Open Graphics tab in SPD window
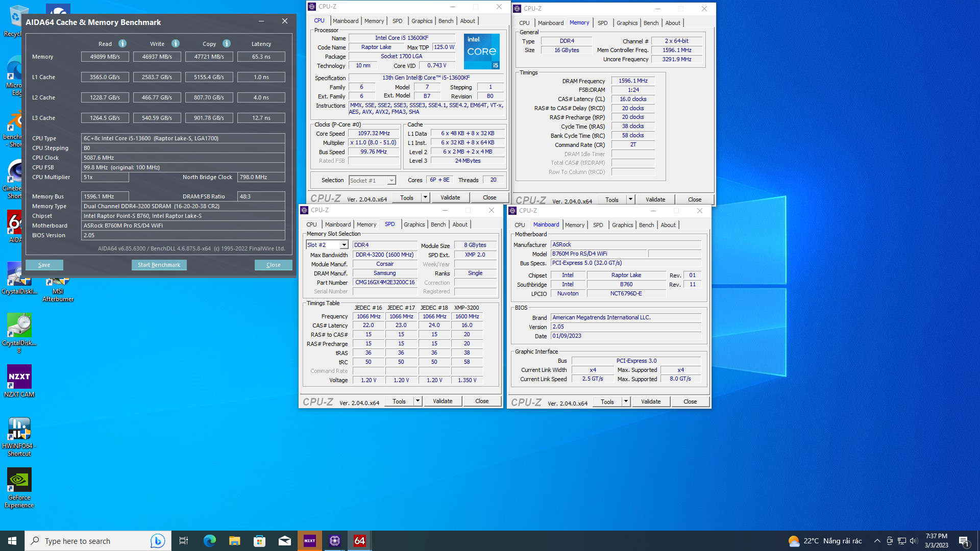Viewport: 980px width, 551px height. pos(414,224)
